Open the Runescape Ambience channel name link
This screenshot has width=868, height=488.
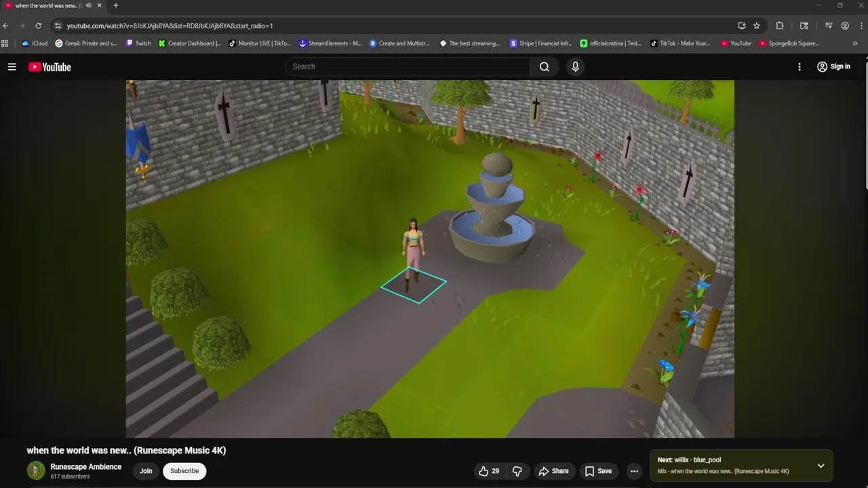pyautogui.click(x=86, y=467)
